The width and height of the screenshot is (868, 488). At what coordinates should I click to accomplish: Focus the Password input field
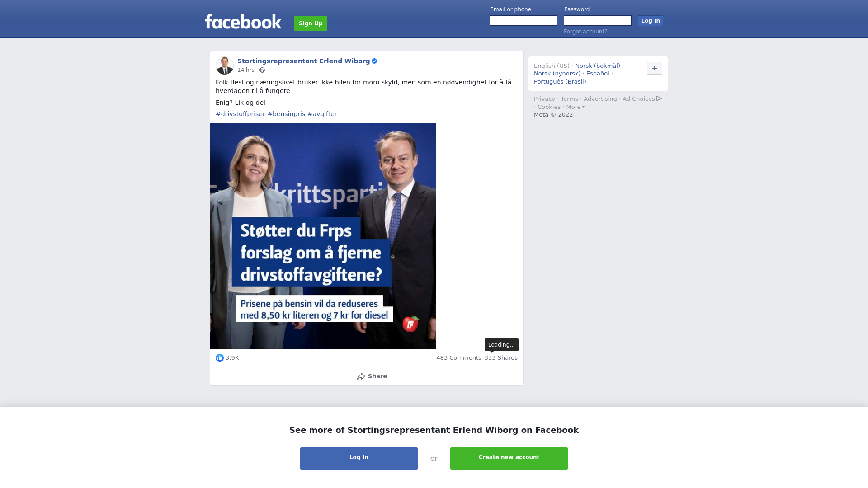click(x=598, y=21)
